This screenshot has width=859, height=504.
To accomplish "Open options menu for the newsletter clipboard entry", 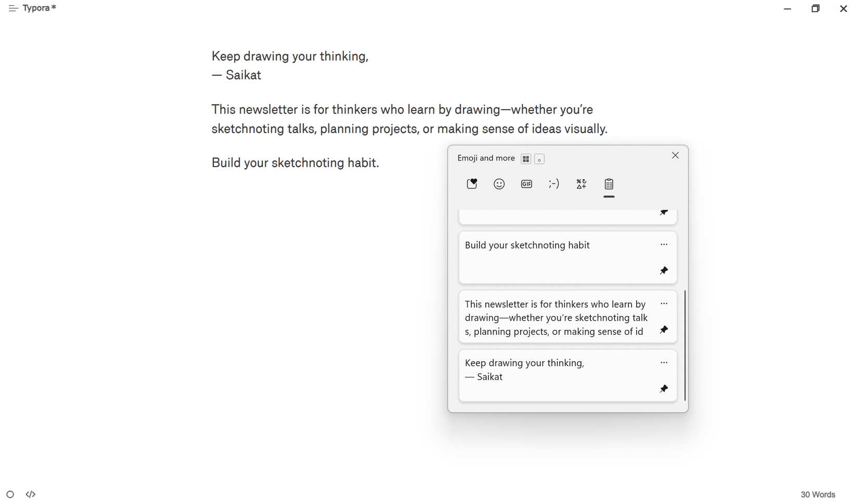I will pos(664,303).
